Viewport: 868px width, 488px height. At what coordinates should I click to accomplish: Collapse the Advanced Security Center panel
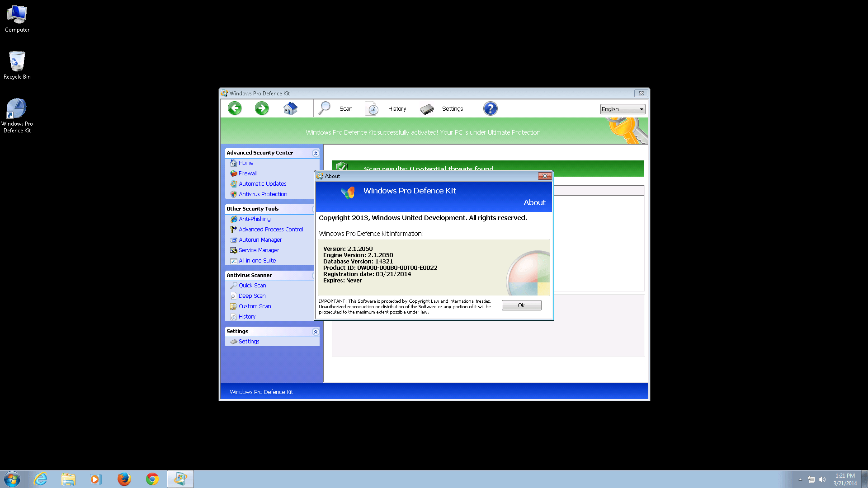click(x=316, y=153)
